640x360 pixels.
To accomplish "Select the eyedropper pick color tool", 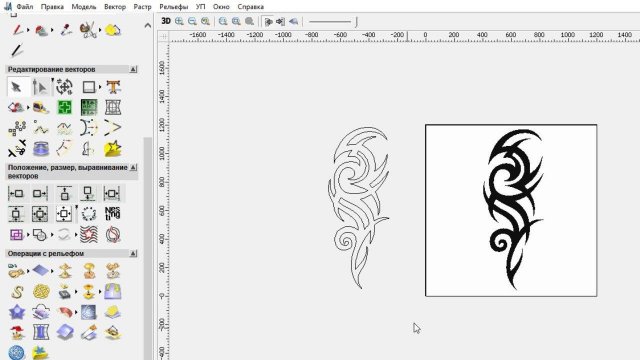I will point(66,30).
